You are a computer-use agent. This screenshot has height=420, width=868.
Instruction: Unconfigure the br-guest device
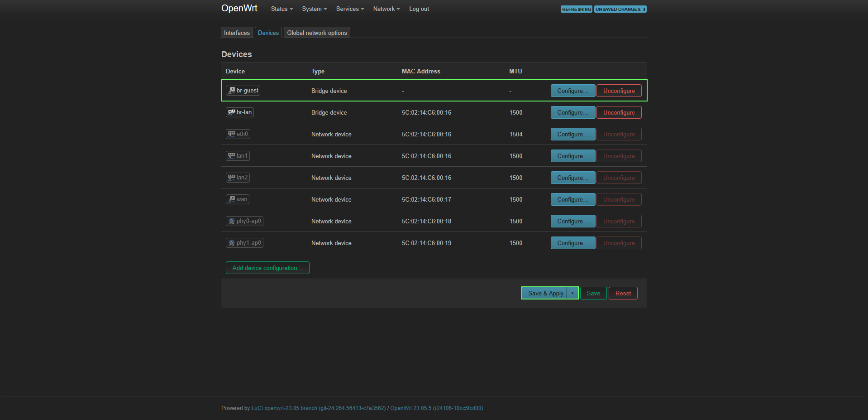[x=619, y=91]
